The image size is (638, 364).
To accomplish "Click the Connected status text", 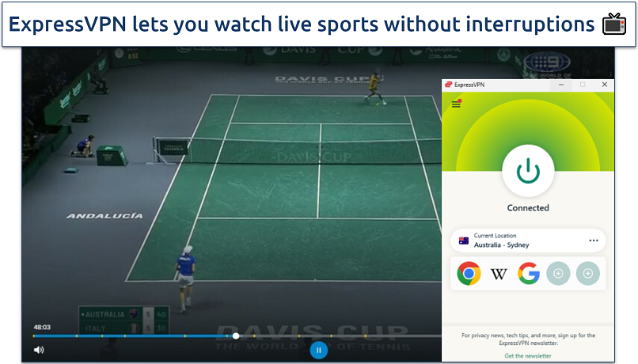I will click(x=528, y=208).
